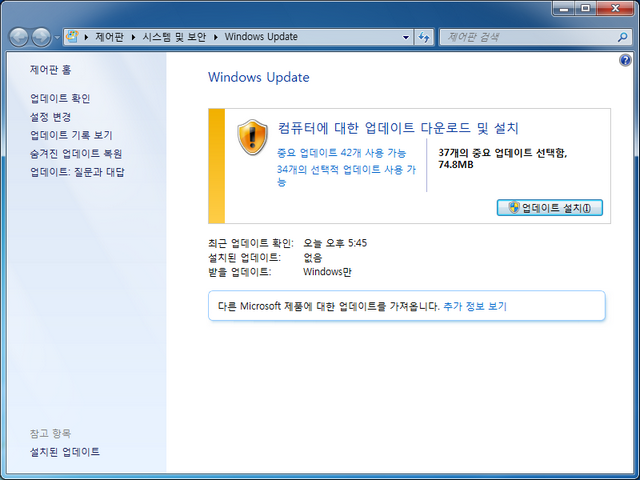Image resolution: width=640 pixels, height=480 pixels.
Task: Close the Windows Update window
Action: click(x=616, y=8)
